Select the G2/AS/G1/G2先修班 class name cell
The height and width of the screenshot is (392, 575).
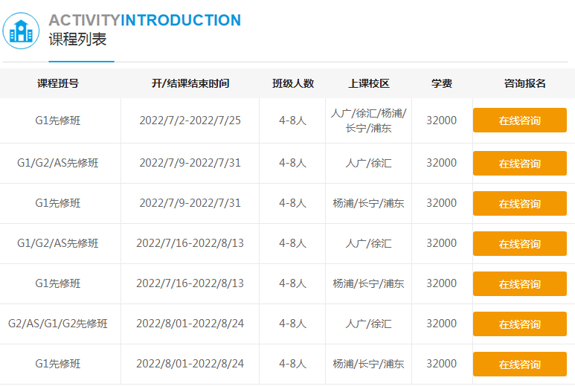[58, 324]
